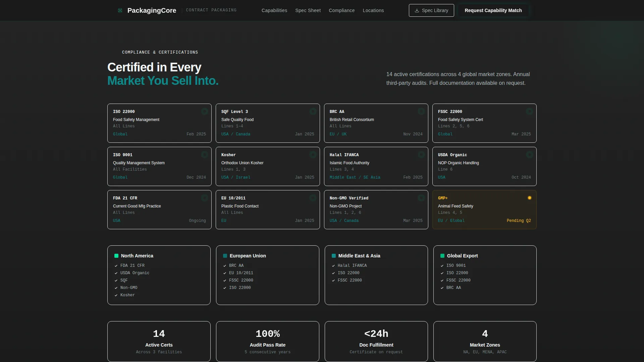Select the GMP+ Animal Feed Safety card
The width and height of the screenshot is (644, 362).
point(484,209)
